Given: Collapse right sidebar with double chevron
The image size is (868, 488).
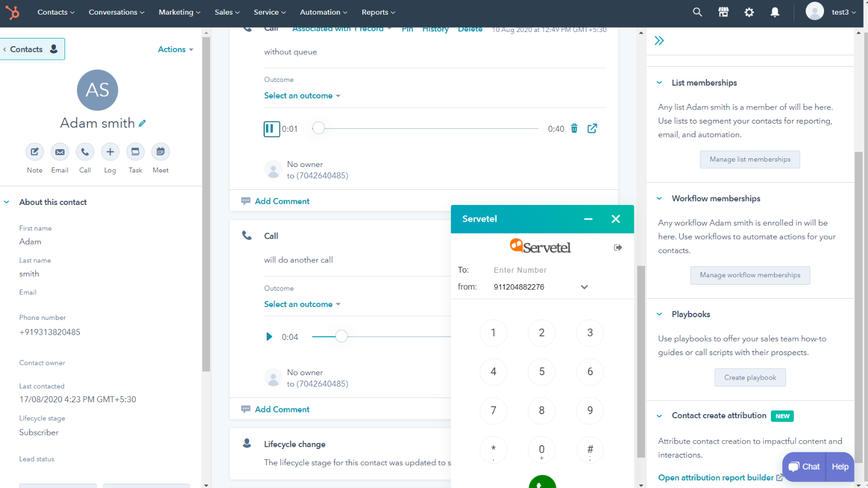Looking at the screenshot, I should tap(659, 41).
